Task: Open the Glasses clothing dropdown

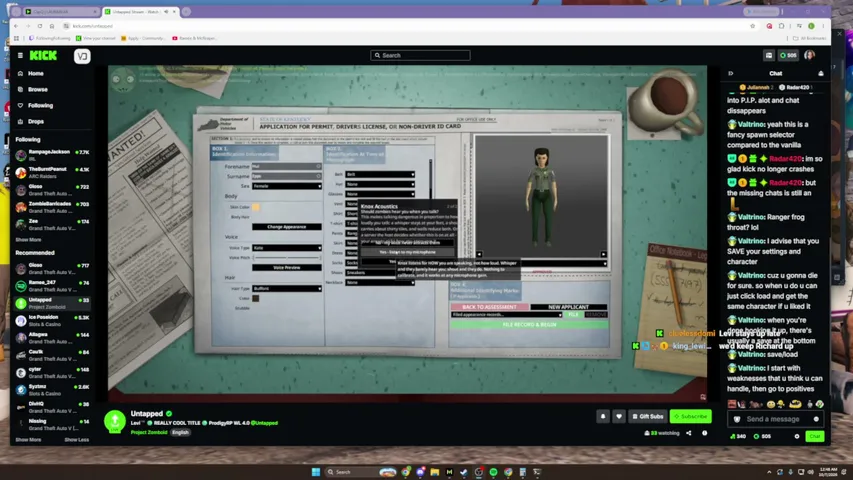Action: point(380,194)
